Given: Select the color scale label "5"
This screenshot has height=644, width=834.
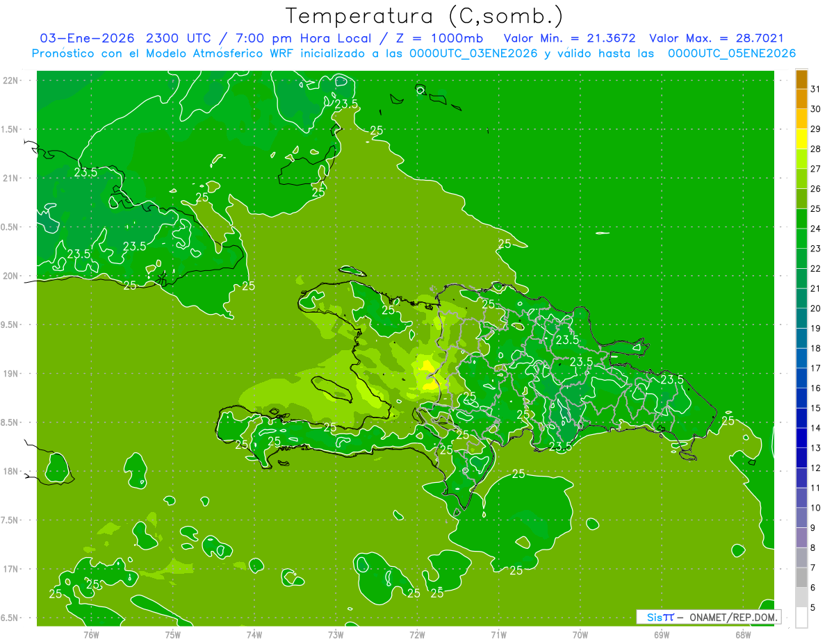Looking at the screenshot, I should (x=814, y=608).
